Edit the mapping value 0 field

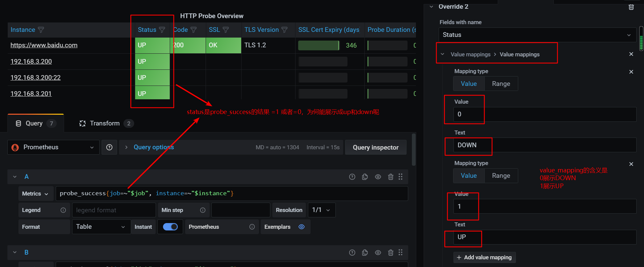pos(545,114)
